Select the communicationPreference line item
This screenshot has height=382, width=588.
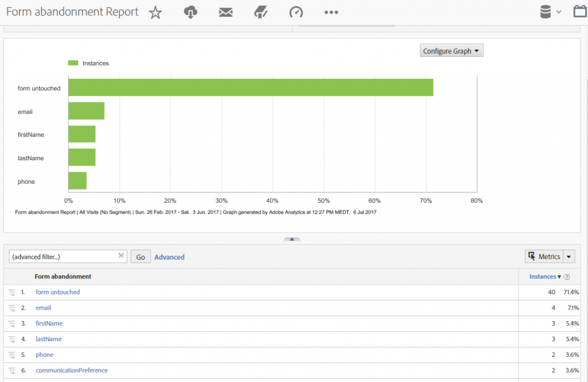(72, 370)
